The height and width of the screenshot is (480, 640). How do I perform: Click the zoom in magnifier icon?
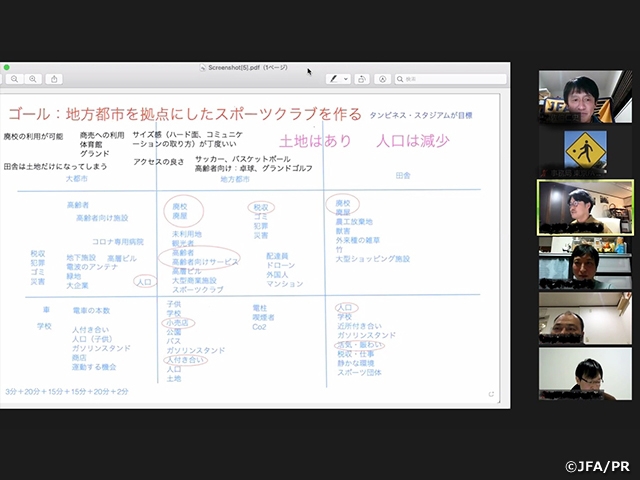[33, 79]
